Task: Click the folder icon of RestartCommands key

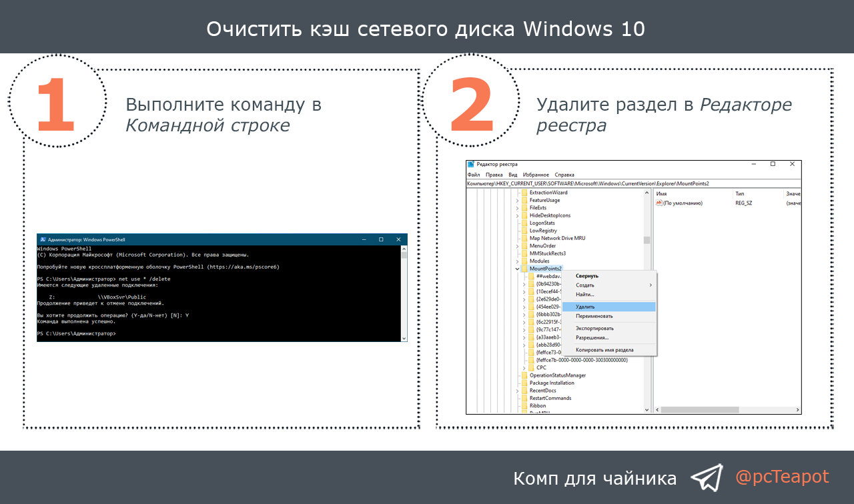Action: pyautogui.click(x=524, y=398)
